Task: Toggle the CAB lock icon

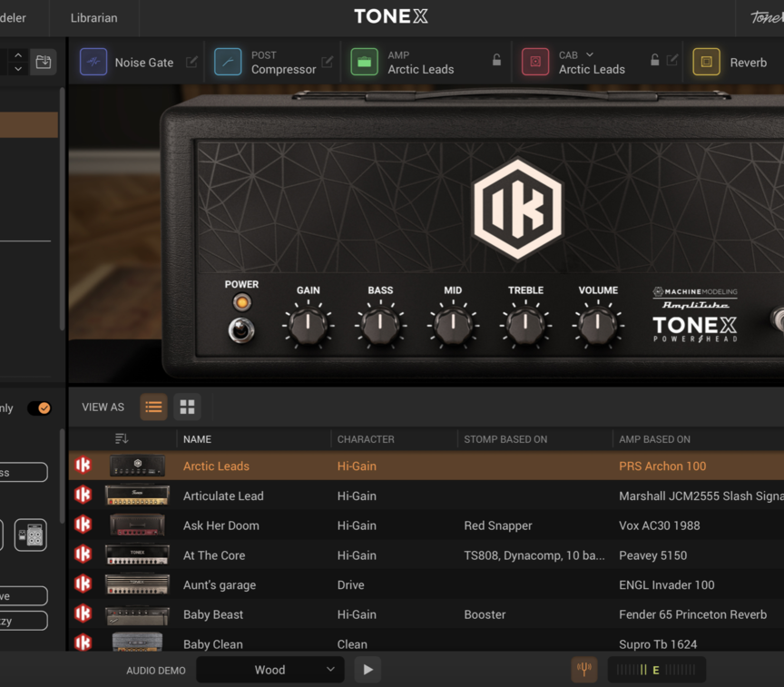Action: (x=654, y=60)
